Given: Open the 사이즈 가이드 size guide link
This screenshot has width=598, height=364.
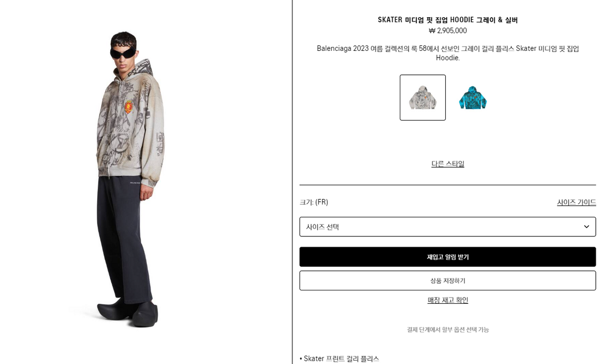Looking at the screenshot, I should (x=576, y=202).
